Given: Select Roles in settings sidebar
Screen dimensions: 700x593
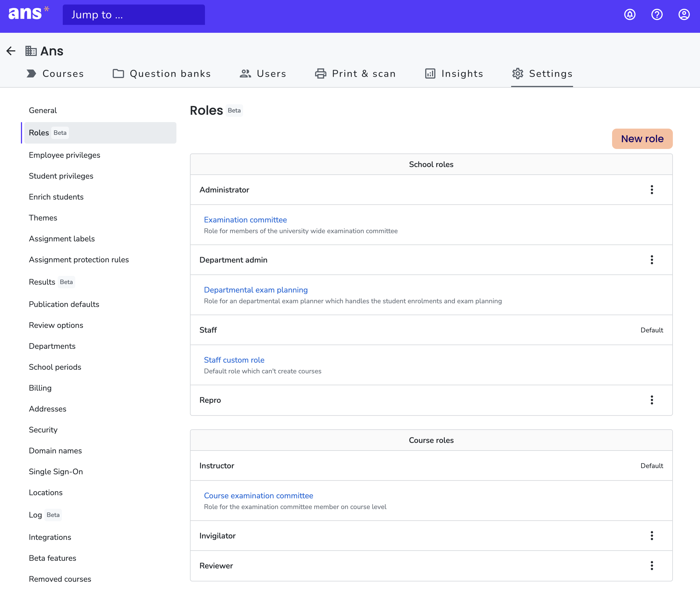Looking at the screenshot, I should [x=100, y=133].
